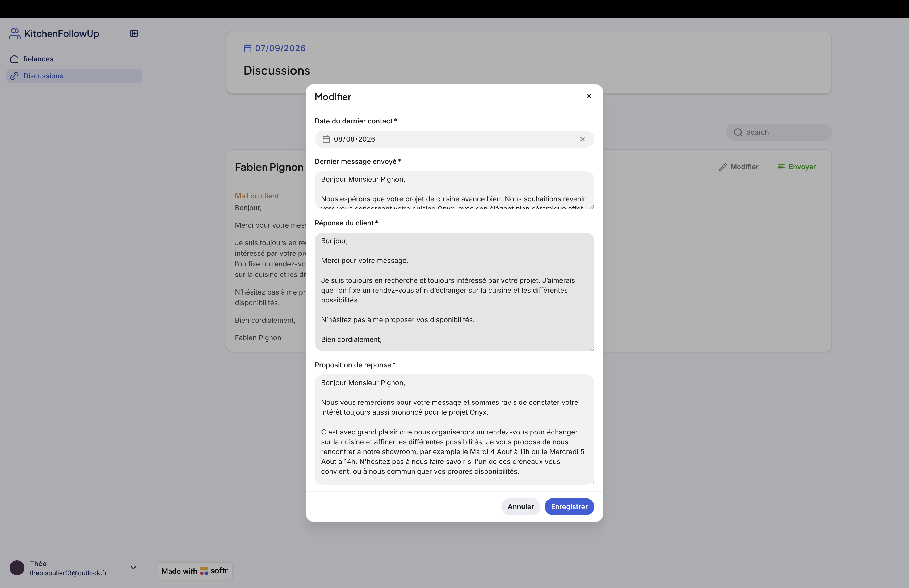Click the Discussions page heading
909x588 pixels.
click(276, 71)
